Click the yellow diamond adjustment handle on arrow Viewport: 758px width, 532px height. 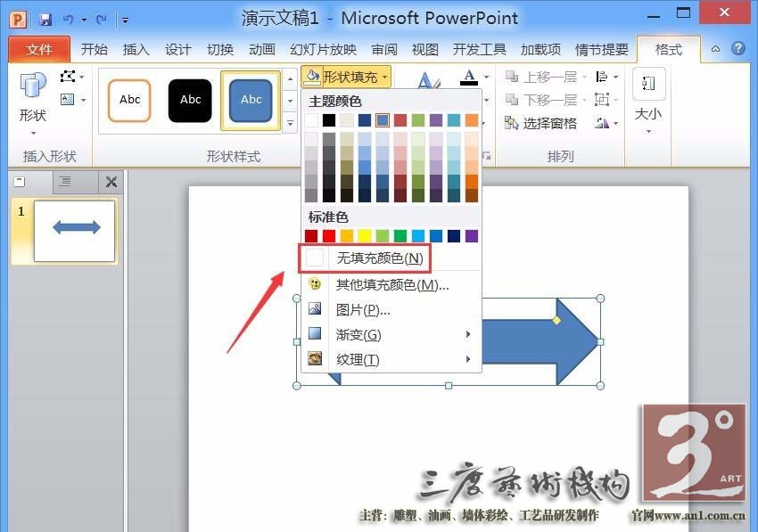(556, 320)
